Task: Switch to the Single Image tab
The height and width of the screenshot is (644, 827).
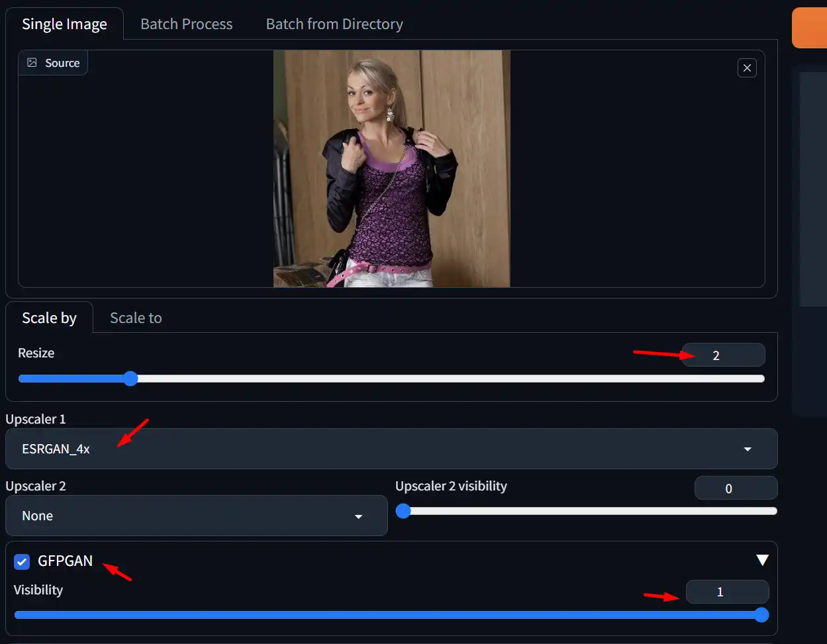Action: (64, 24)
